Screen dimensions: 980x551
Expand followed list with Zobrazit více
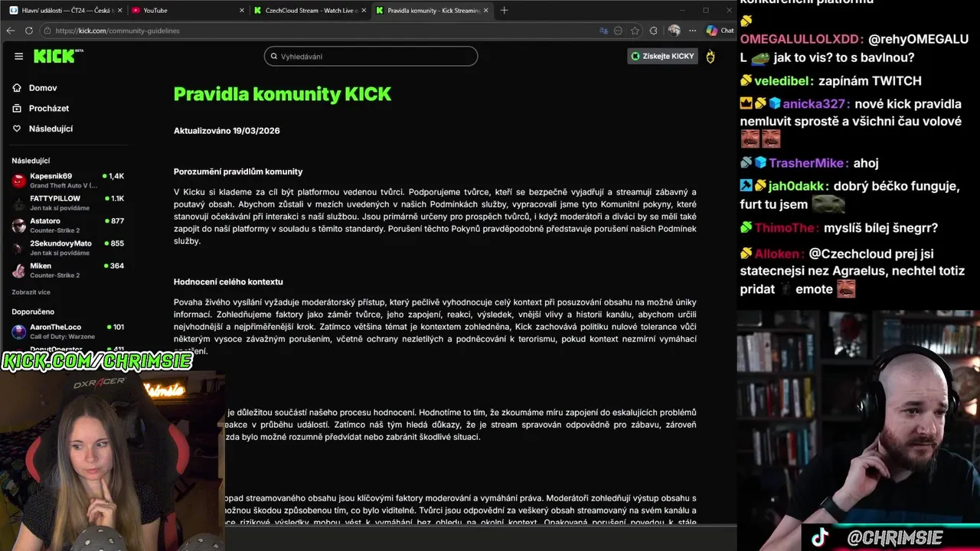31,292
